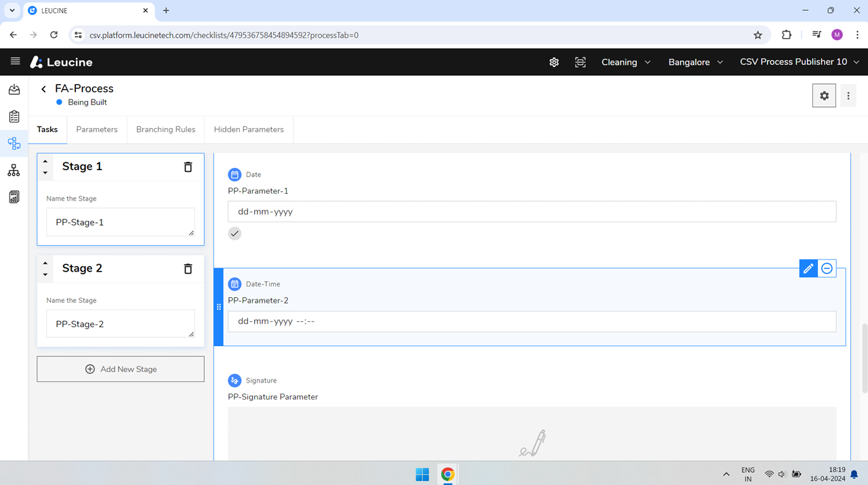Open the clipboard icon in left sidebar
Screen dimensions: 868x485
14,117
